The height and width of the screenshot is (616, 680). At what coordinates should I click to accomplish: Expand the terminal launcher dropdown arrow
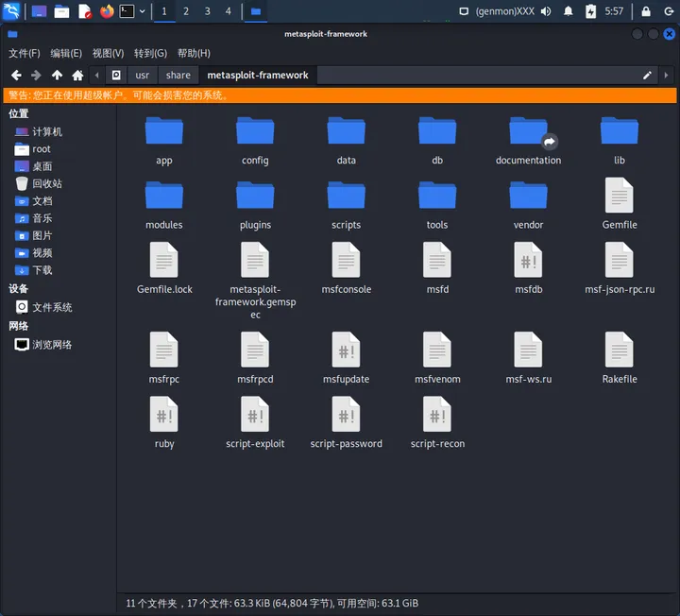coord(143,11)
